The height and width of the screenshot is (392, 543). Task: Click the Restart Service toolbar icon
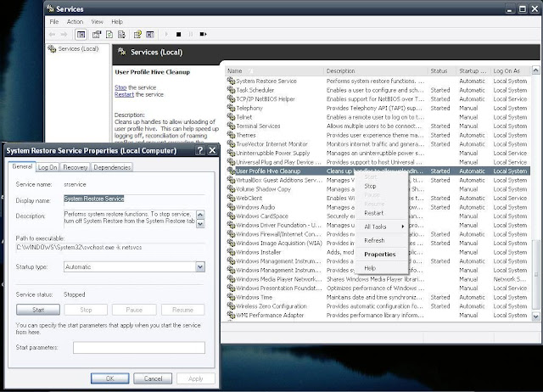[203, 35]
